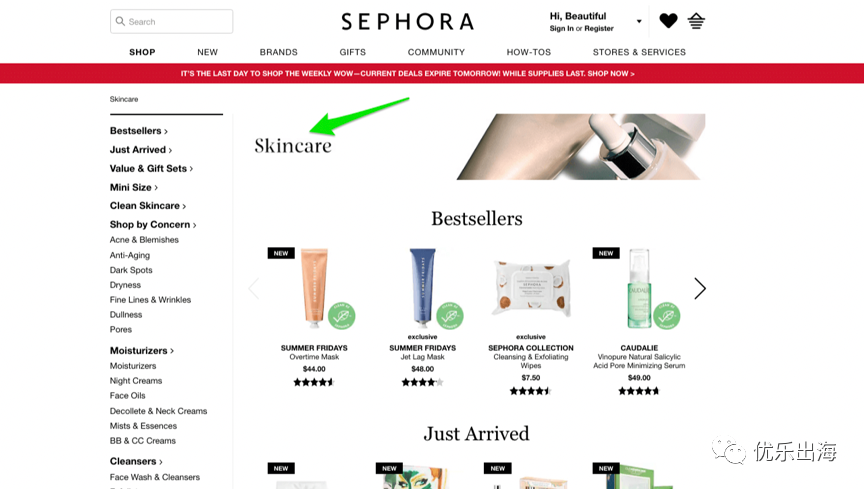
Task: Click the star rating under Jet Lag Mask
Action: tap(422, 382)
